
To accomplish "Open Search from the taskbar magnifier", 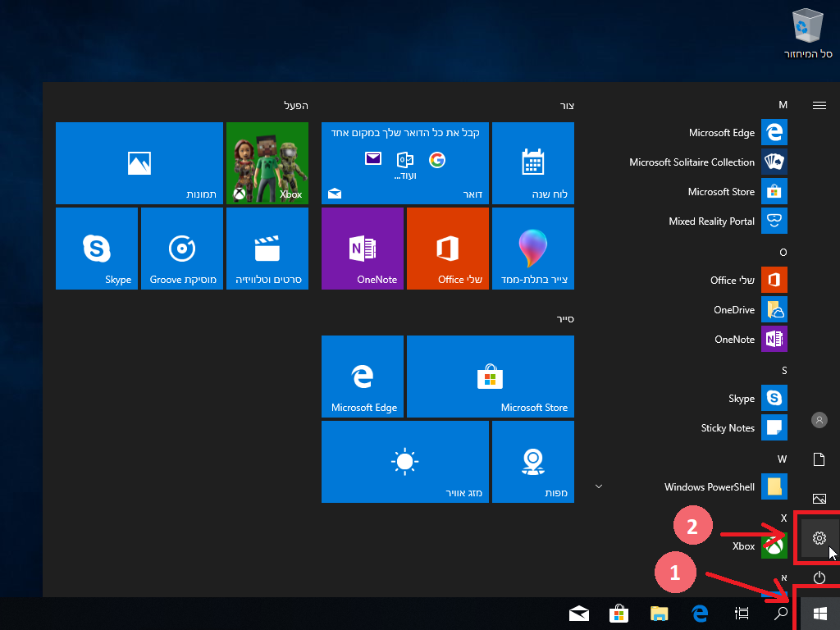I will coord(781,614).
